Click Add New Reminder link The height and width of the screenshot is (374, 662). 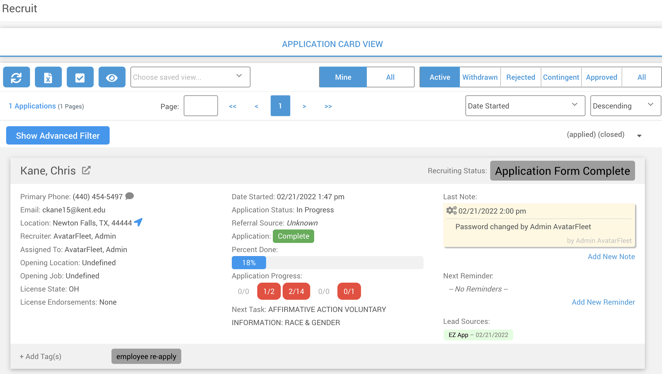click(x=603, y=302)
